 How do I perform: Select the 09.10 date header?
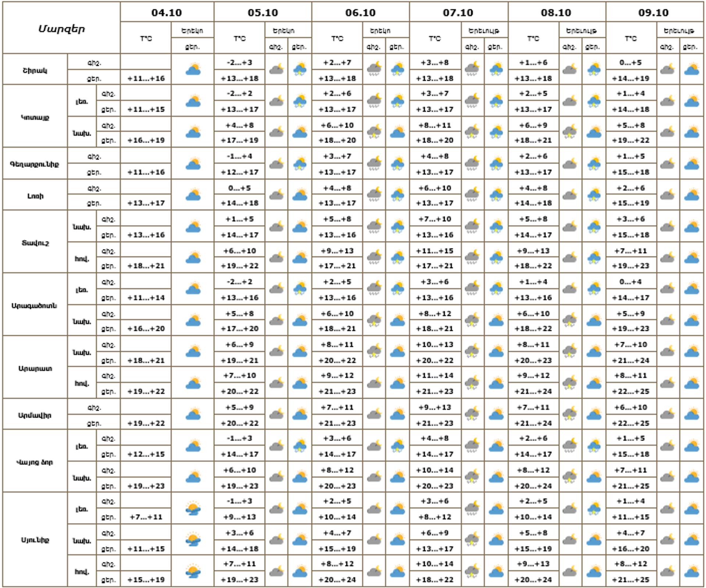tap(653, 12)
